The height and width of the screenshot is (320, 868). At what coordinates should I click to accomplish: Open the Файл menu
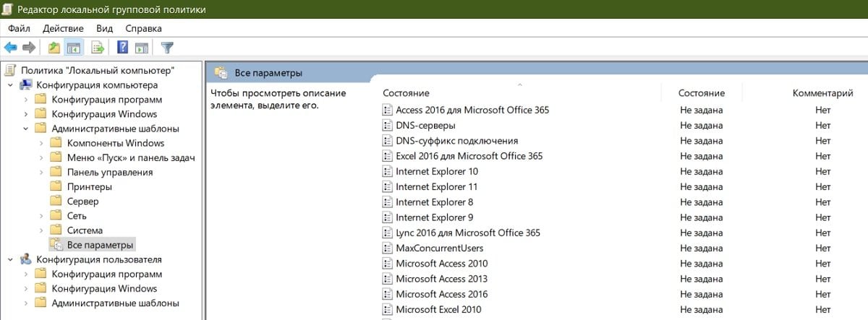[x=19, y=28]
